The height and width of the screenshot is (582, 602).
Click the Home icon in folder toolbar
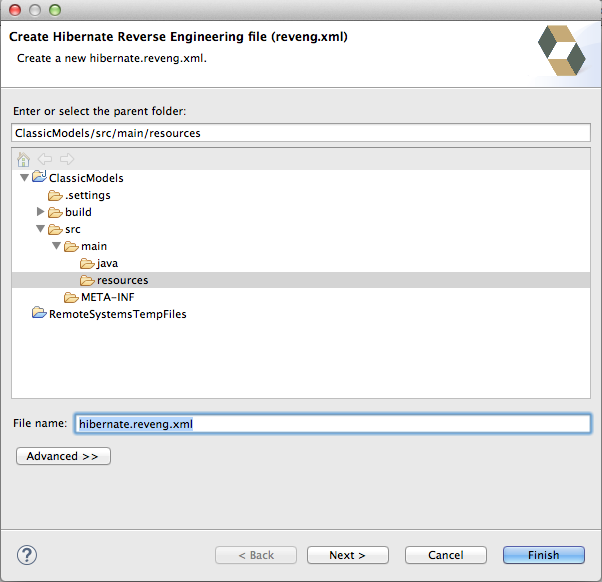pos(23,159)
